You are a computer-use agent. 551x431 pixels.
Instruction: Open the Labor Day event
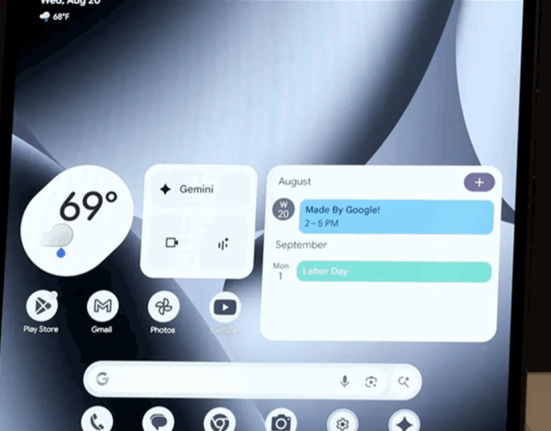click(394, 272)
